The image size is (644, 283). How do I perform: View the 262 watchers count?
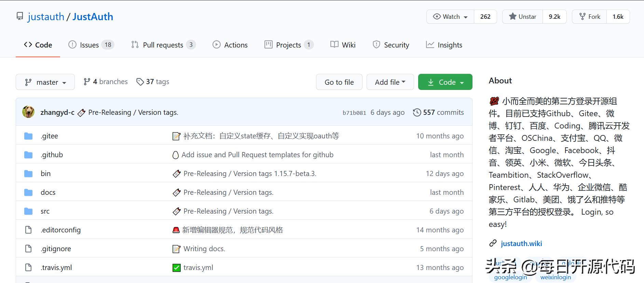[x=485, y=17]
